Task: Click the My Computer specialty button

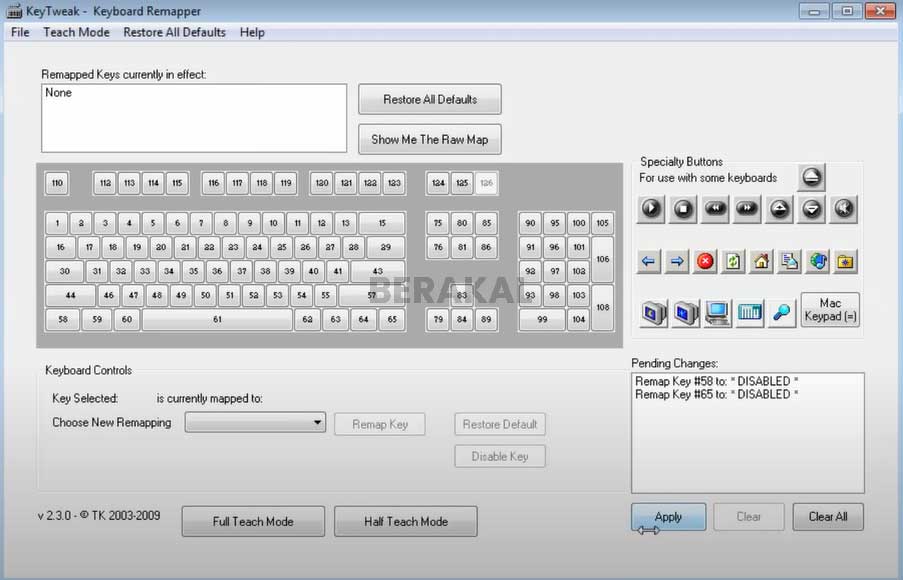Action: pyautogui.click(x=718, y=313)
